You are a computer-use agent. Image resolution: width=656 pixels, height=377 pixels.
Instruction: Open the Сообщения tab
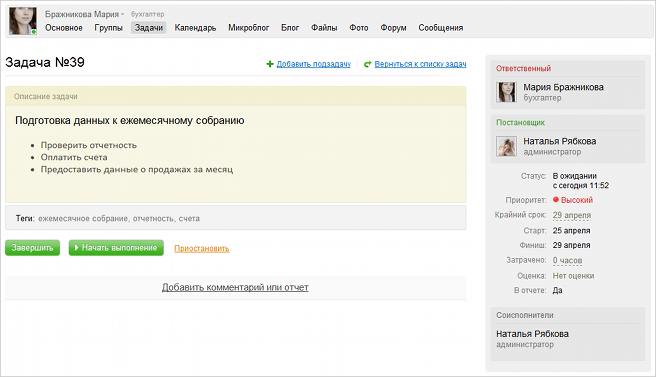point(441,28)
